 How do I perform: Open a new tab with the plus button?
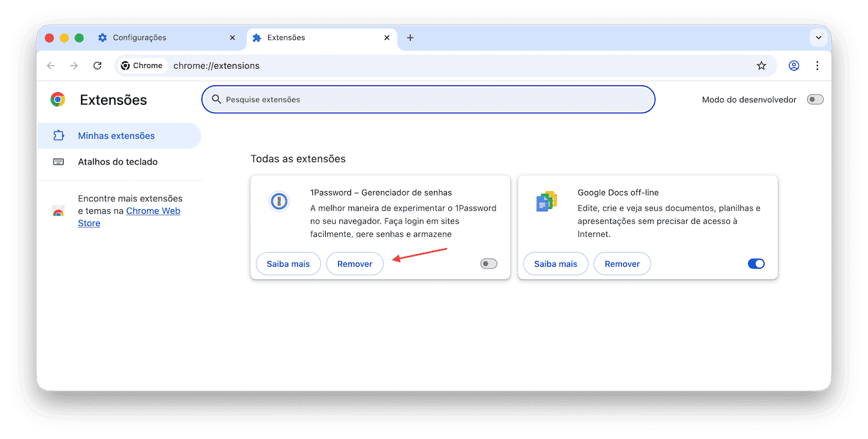click(x=410, y=38)
